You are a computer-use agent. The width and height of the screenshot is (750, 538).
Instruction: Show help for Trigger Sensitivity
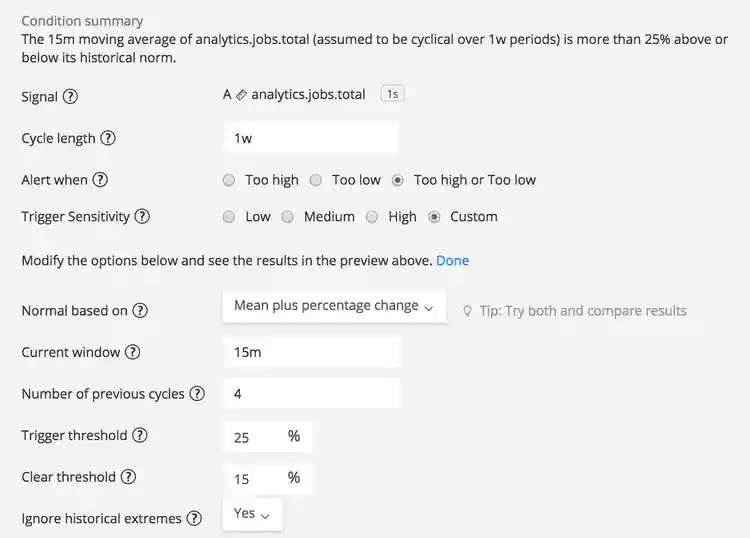click(x=142, y=216)
